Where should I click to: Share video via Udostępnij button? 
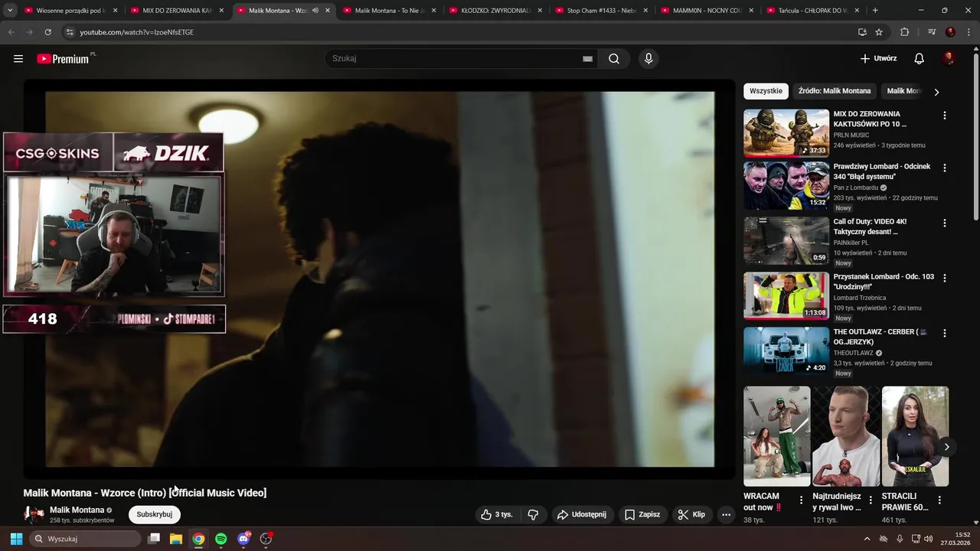point(581,514)
